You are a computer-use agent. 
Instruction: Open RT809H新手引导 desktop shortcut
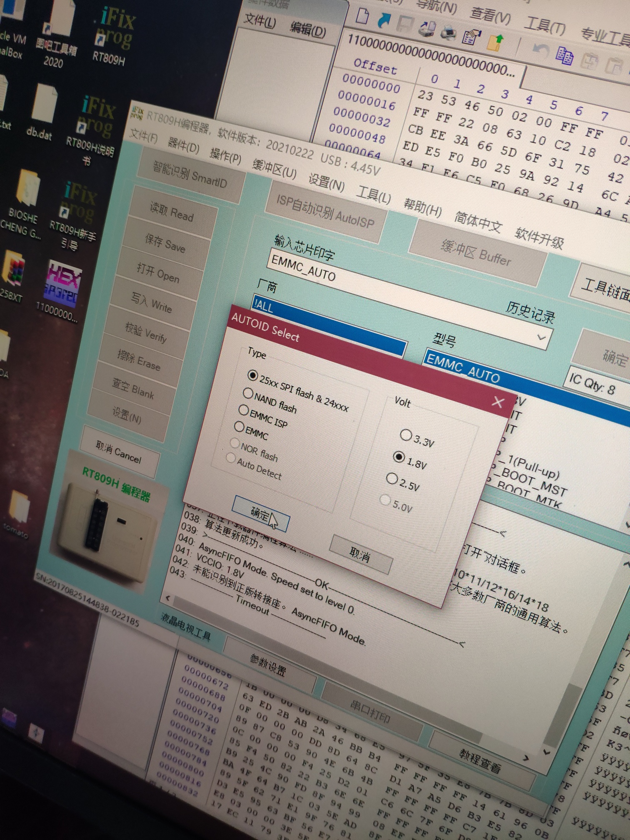(x=73, y=215)
